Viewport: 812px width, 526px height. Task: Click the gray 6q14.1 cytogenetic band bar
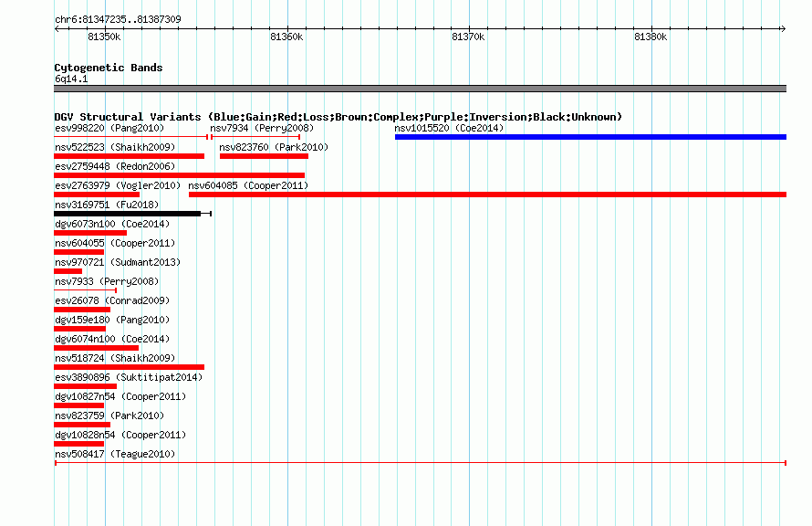coord(420,89)
